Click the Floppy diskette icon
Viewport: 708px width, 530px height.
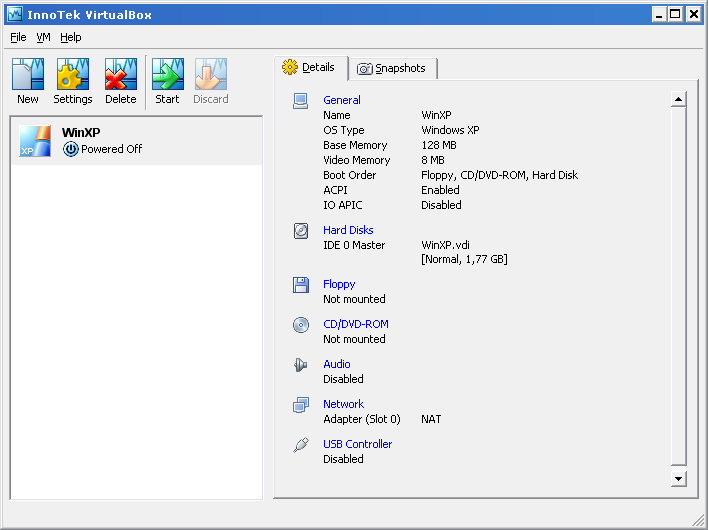pyautogui.click(x=301, y=285)
